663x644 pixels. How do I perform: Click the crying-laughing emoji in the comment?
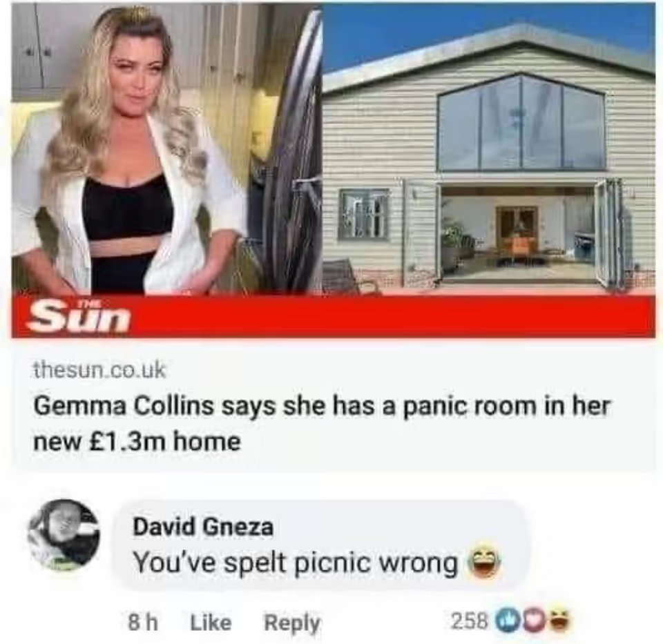485,564
